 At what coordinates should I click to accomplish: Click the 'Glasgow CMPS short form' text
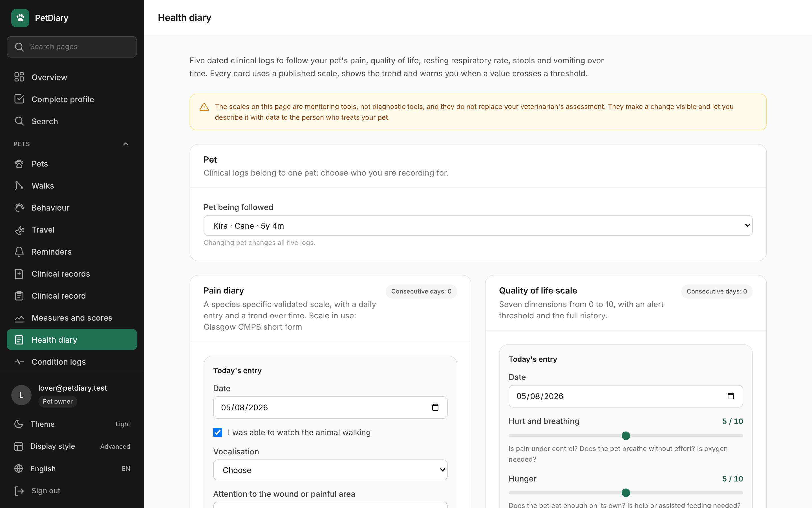(x=253, y=327)
